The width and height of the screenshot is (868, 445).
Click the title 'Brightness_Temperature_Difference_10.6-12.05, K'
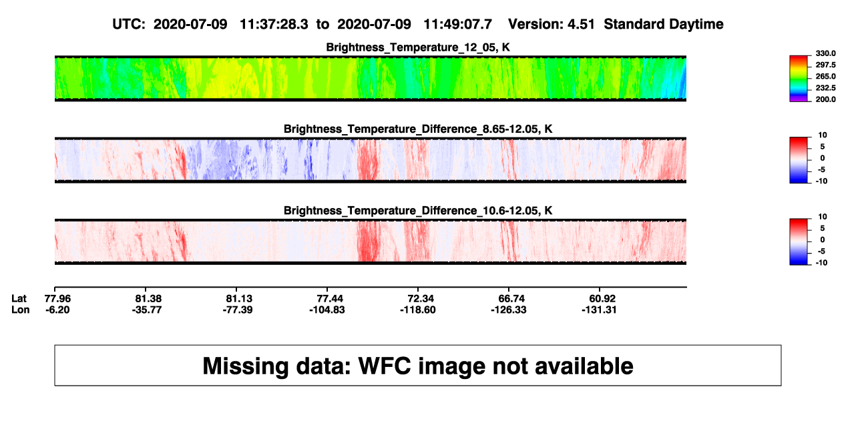(418, 211)
